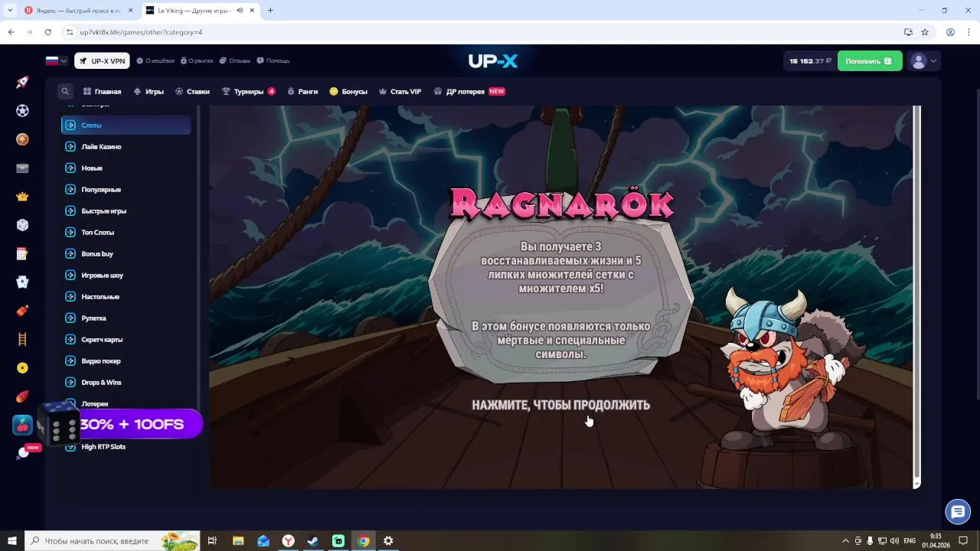Click the search magnifier icon in navigation
The width and height of the screenshot is (980, 551).
[65, 91]
